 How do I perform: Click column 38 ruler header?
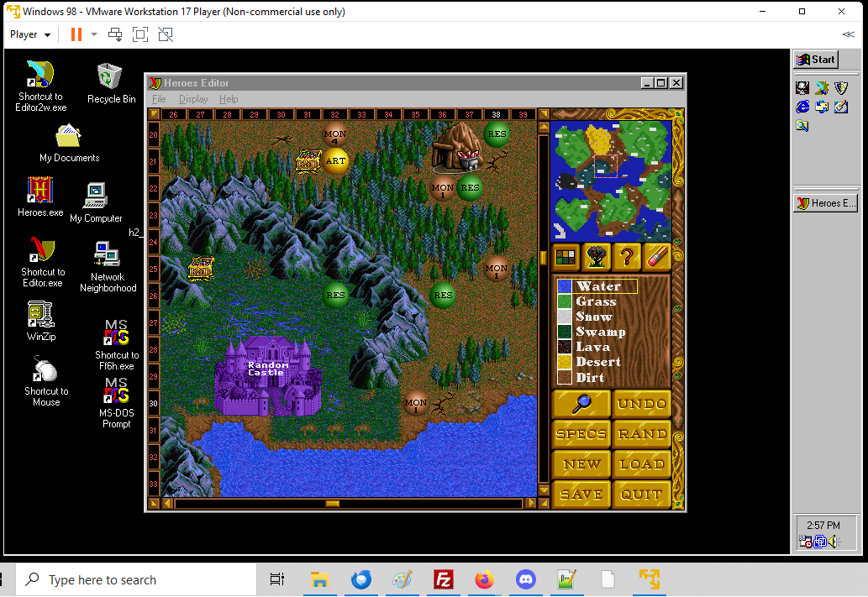(x=496, y=114)
